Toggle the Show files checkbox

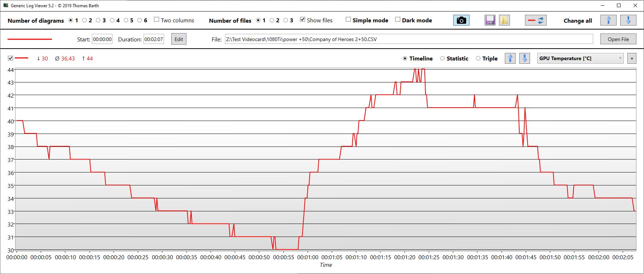[x=303, y=19]
